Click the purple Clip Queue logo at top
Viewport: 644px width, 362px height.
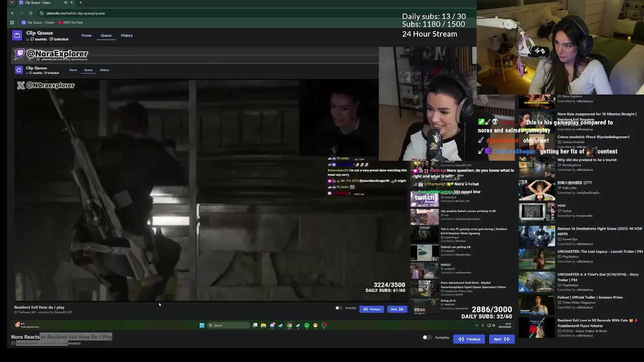(x=17, y=35)
